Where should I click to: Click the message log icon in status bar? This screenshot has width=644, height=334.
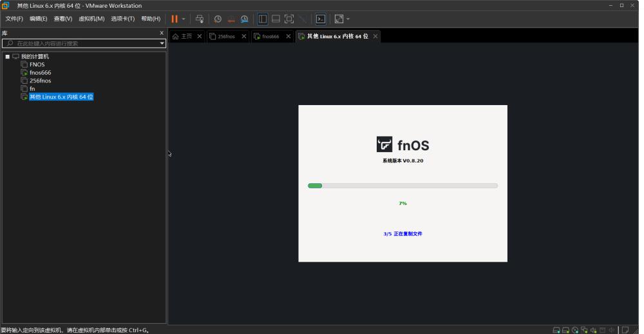click(625, 329)
